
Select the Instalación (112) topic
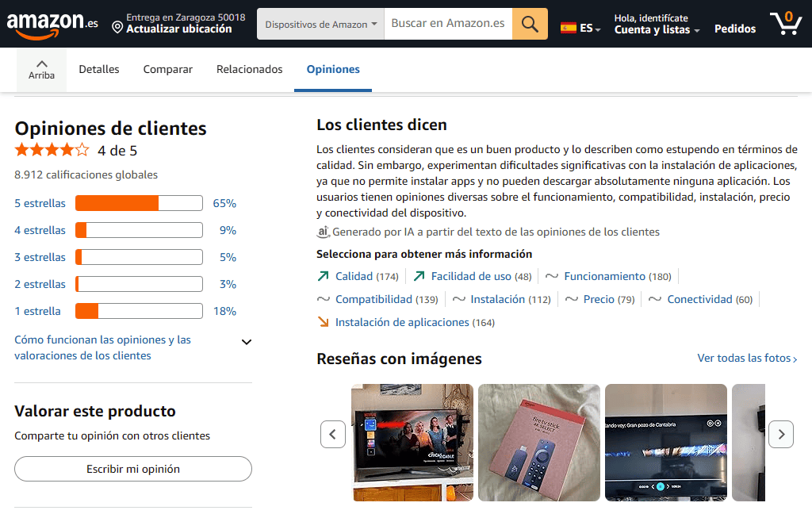coord(501,299)
